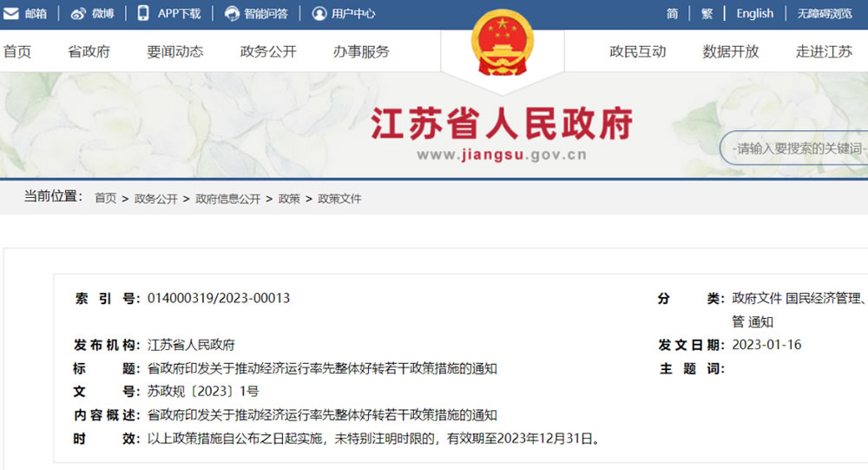868x470 pixels.
Task: Click the 用户中心 user icon
Action: pyautogui.click(x=319, y=13)
